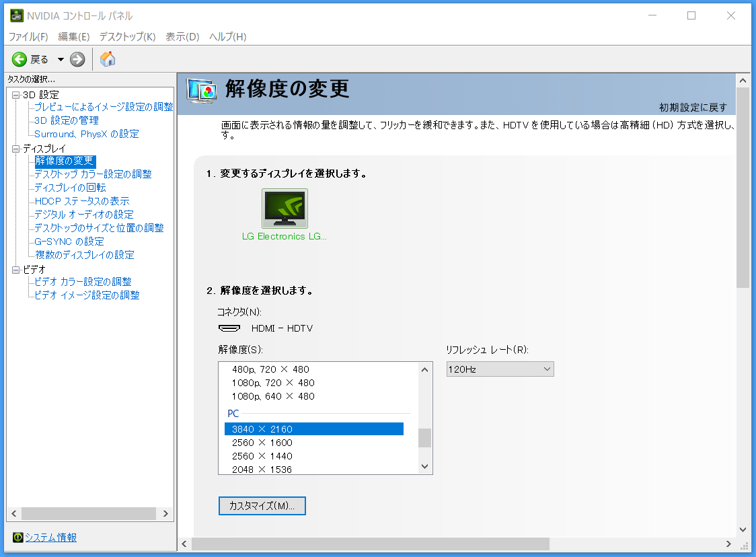Open the デスクトップ(K) menu

127,36
